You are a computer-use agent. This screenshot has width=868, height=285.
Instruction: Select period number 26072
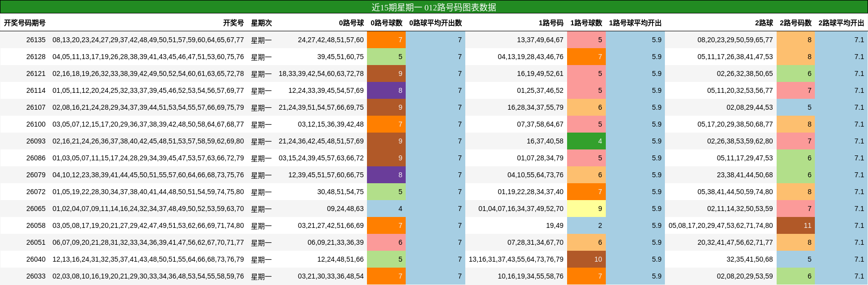click(x=36, y=192)
